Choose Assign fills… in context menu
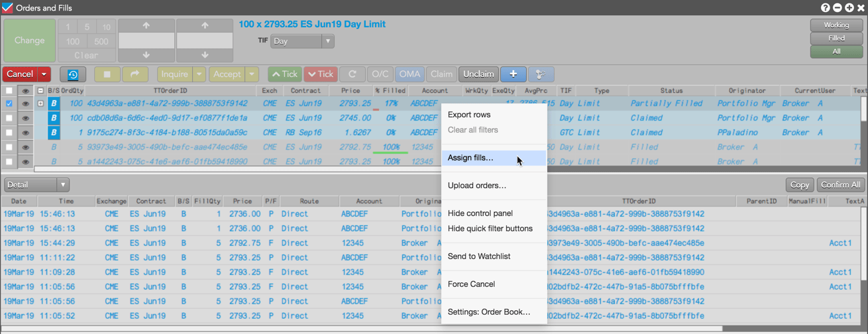 494,158
